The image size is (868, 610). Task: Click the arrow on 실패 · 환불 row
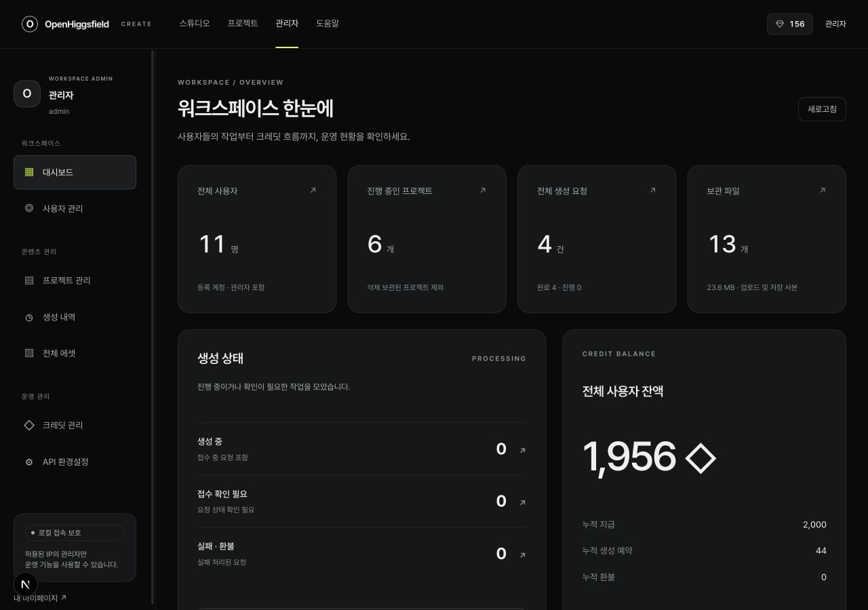click(x=522, y=554)
